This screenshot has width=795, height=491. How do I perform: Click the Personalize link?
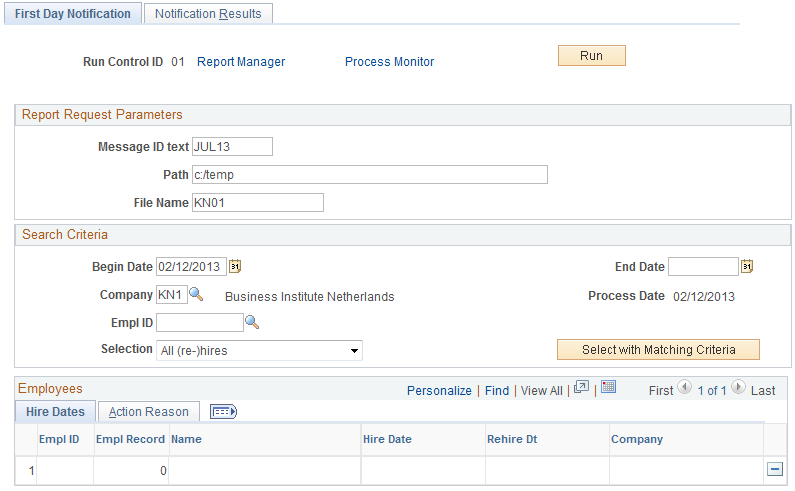point(439,391)
